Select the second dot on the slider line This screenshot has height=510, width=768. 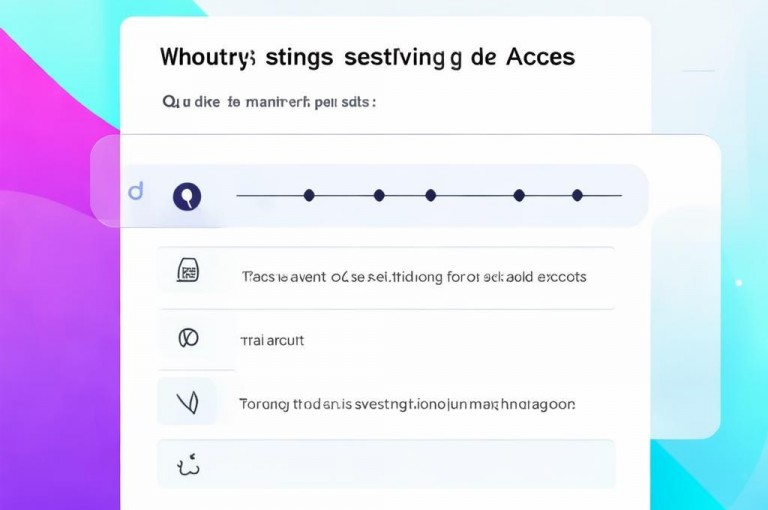pyautogui.click(x=379, y=195)
